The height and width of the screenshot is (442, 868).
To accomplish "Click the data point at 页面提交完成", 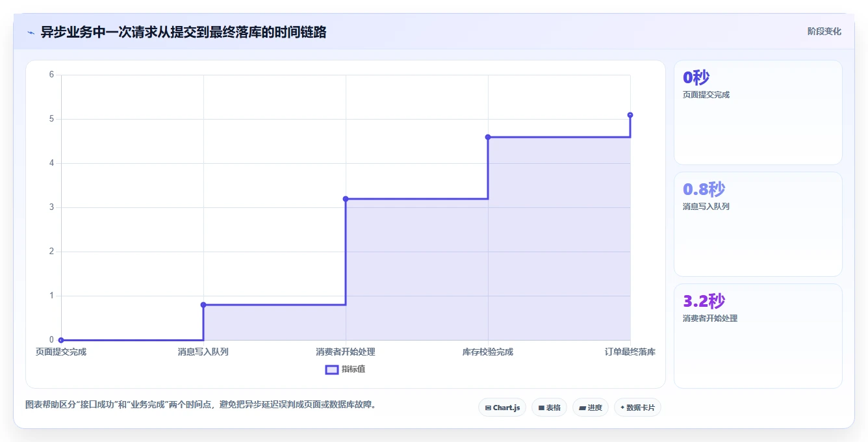I will (x=61, y=340).
